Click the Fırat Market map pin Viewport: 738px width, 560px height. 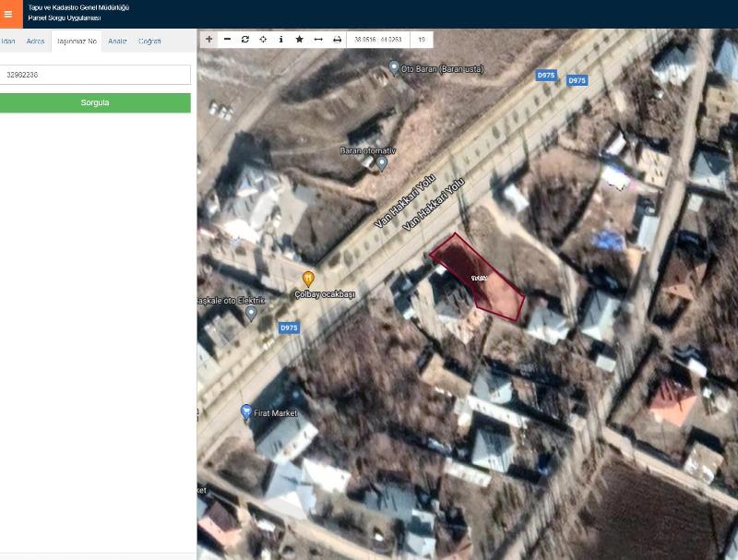pyautogui.click(x=246, y=411)
